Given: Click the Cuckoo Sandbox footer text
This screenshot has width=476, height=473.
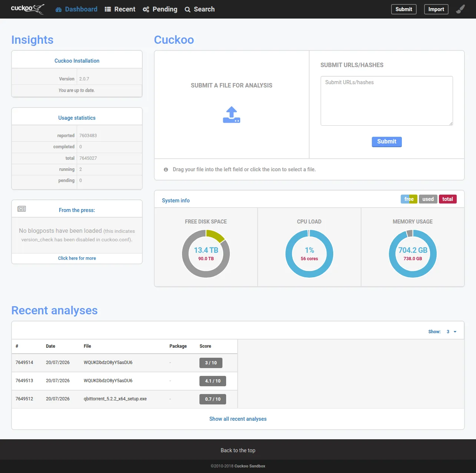Looking at the screenshot, I should click(250, 466).
